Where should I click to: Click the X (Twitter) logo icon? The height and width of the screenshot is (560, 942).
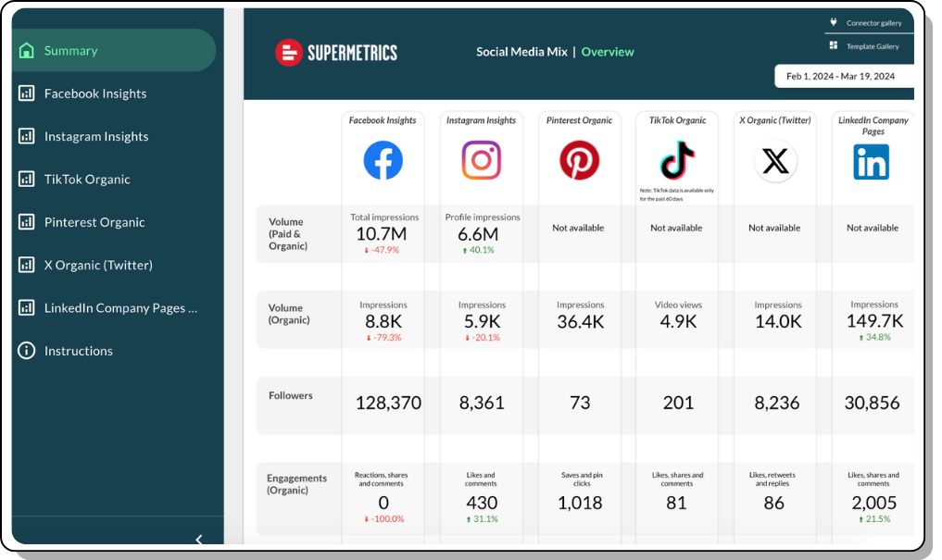tap(774, 161)
